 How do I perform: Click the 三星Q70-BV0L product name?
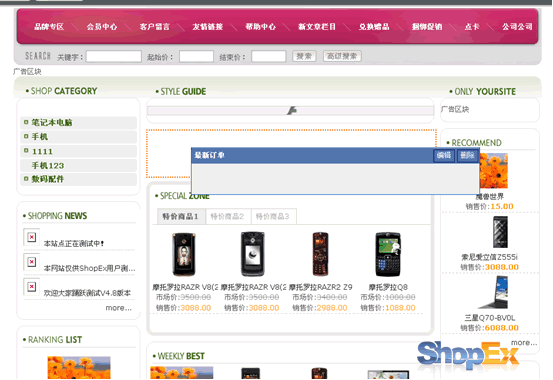pyautogui.click(x=490, y=318)
